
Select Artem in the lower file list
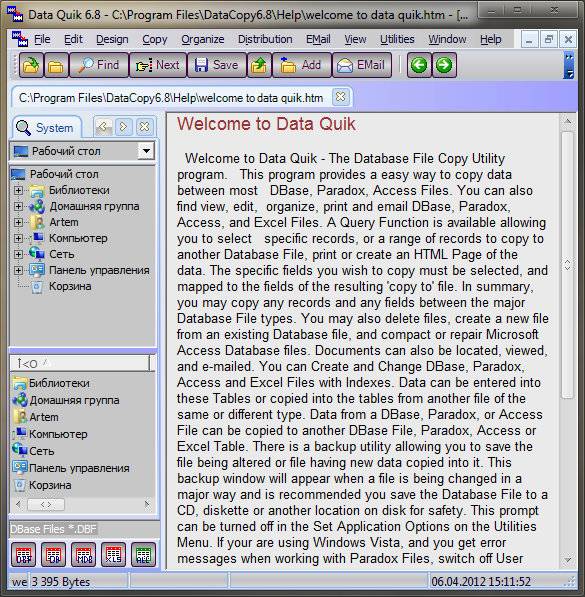click(44, 417)
